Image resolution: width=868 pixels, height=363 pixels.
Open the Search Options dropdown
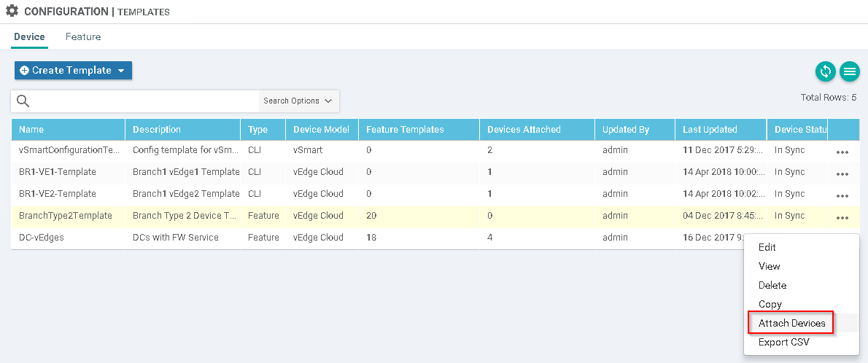(298, 101)
